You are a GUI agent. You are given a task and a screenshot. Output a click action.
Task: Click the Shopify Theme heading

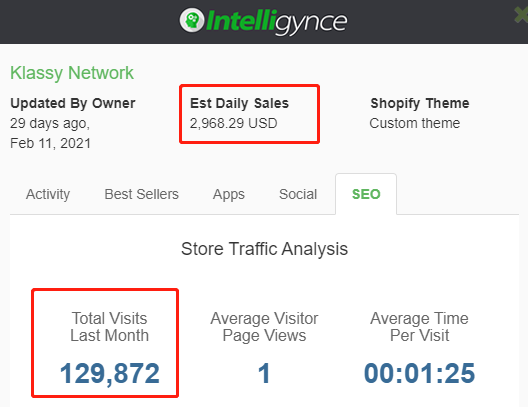coord(420,103)
